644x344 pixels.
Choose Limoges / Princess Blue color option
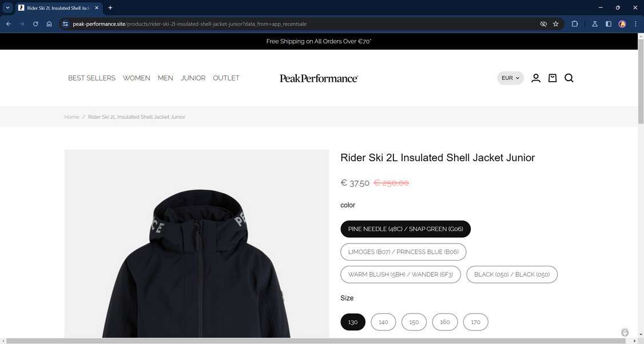point(403,251)
